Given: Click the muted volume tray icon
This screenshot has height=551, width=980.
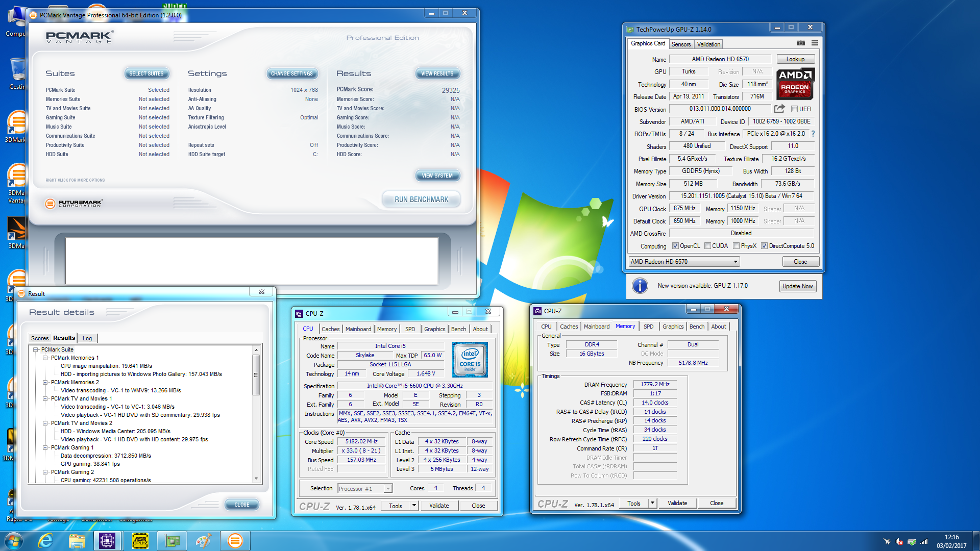Looking at the screenshot, I should point(899,542).
